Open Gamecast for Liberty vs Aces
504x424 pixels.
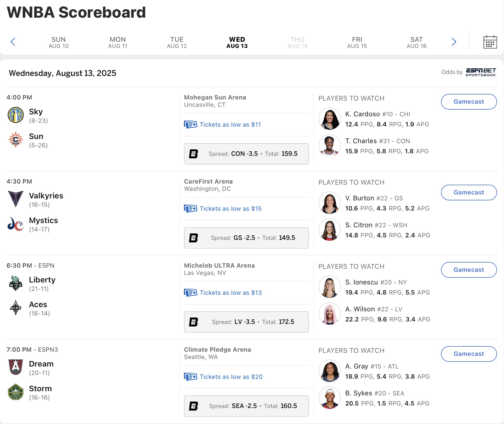469,270
